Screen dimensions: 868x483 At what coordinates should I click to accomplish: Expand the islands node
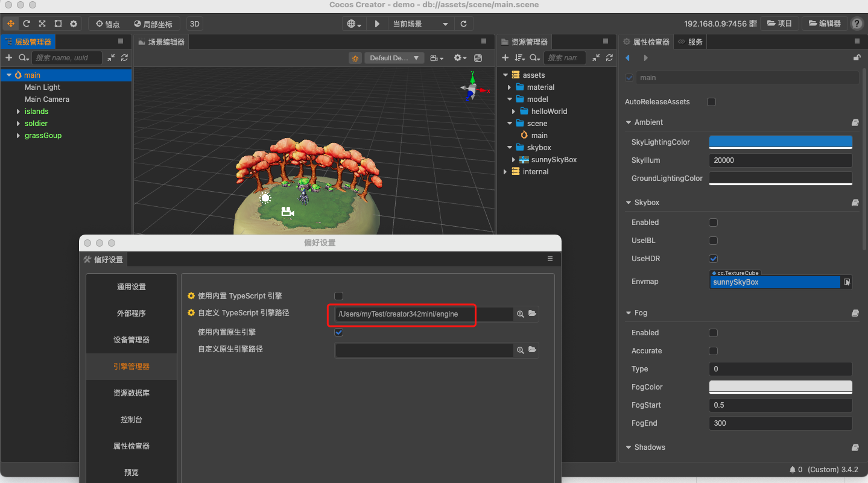18,112
